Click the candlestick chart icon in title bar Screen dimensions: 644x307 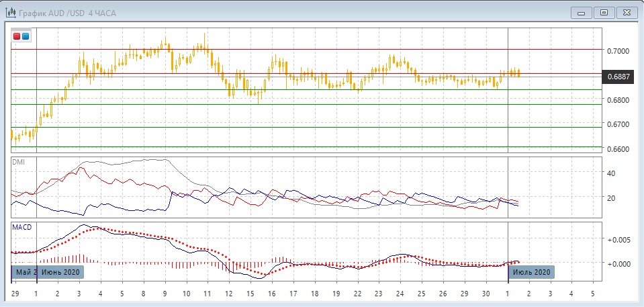coord(11,12)
